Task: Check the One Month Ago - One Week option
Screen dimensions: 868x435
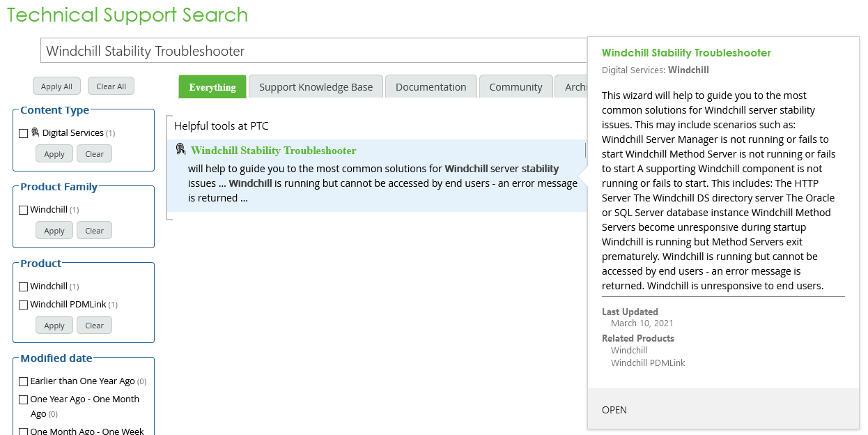Action: (x=24, y=430)
